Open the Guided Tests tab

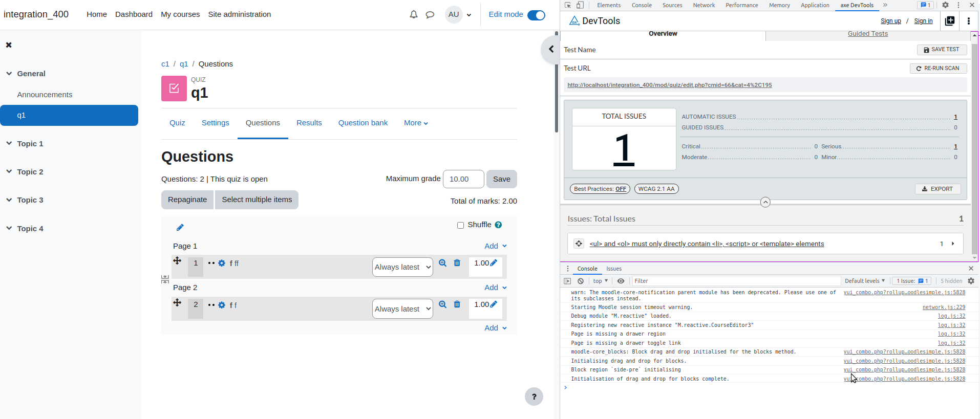click(x=868, y=34)
